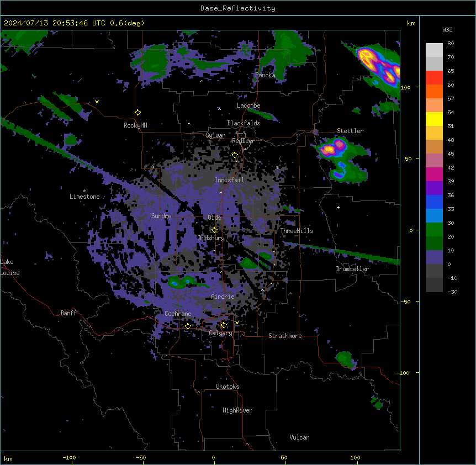The height and width of the screenshot is (465, 476).
Task: Click the Blackfalds city label
Action: click(x=244, y=123)
